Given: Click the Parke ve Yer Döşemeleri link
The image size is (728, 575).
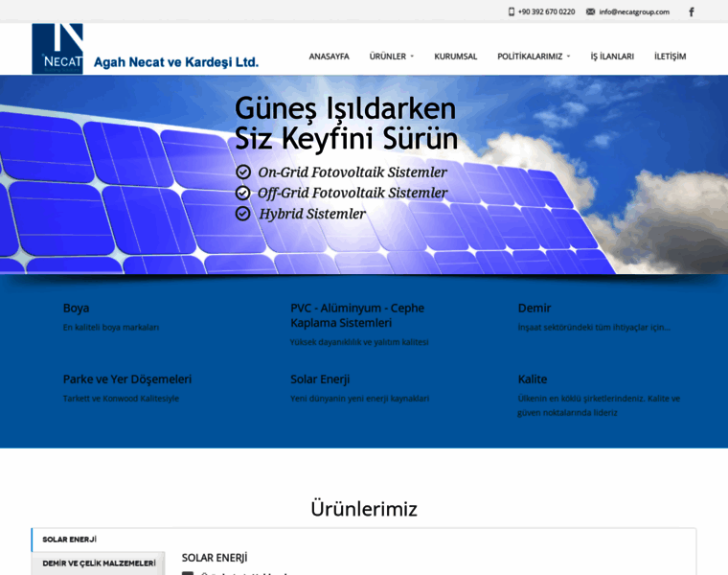Looking at the screenshot, I should pyautogui.click(x=127, y=379).
